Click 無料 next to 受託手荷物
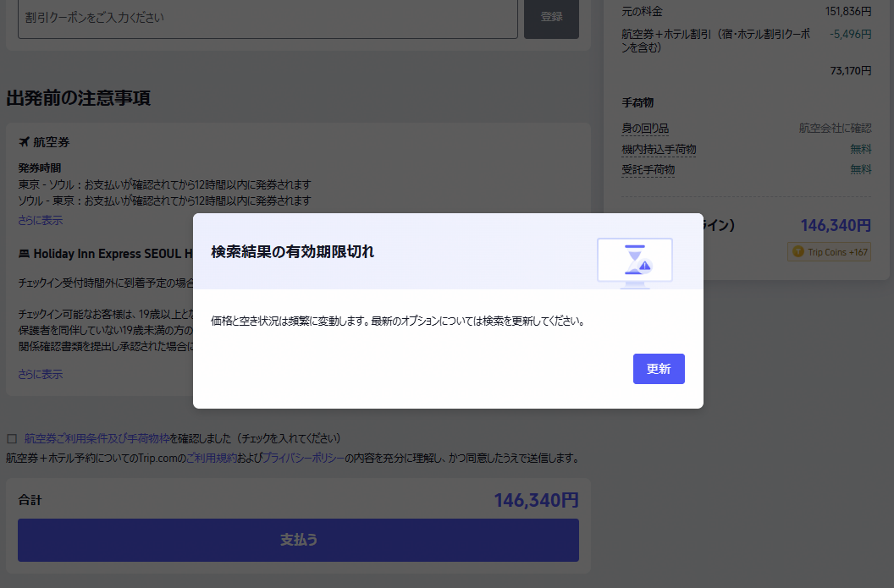The image size is (894, 588). (x=861, y=170)
